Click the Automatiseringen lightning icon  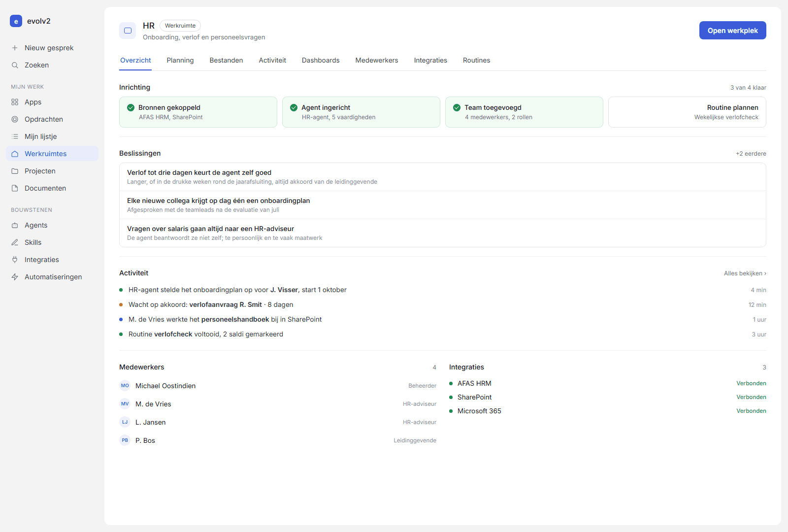point(15,277)
